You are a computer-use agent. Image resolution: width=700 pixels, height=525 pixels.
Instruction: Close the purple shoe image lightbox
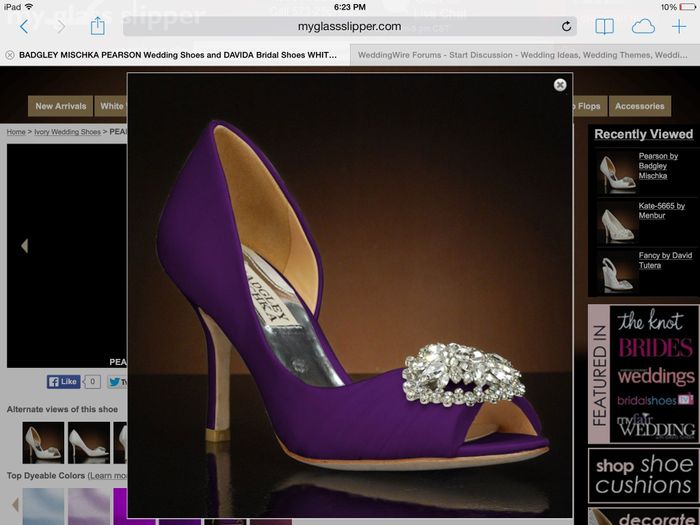point(560,85)
